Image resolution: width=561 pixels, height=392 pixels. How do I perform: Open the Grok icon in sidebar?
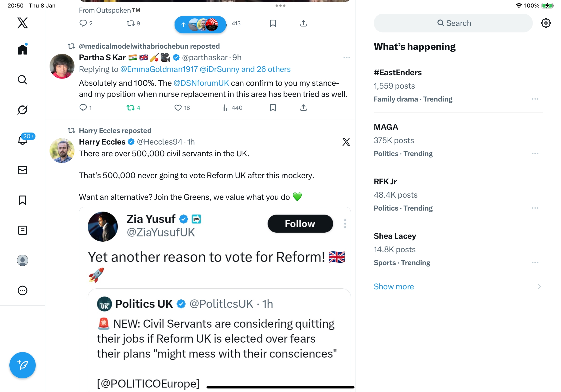(x=23, y=110)
